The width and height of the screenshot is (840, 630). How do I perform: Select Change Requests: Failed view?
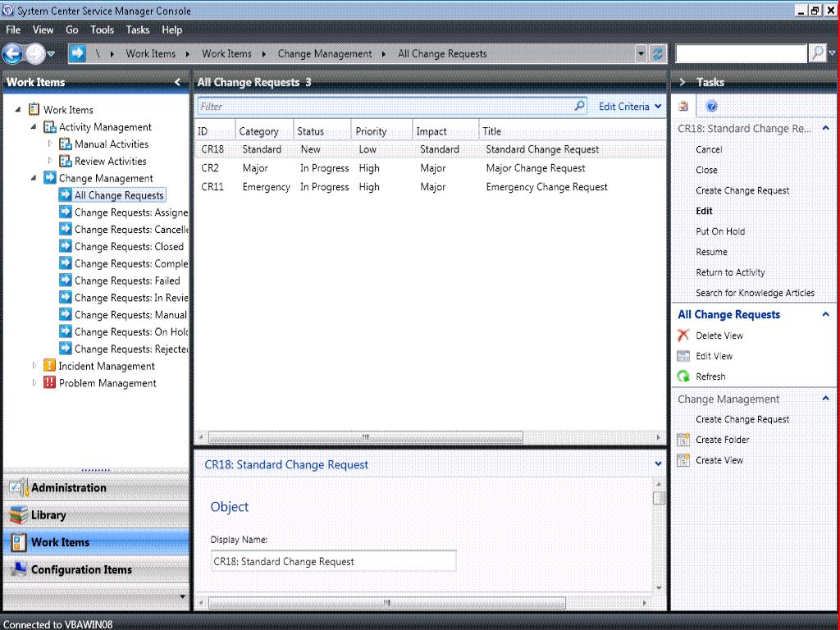tap(127, 281)
